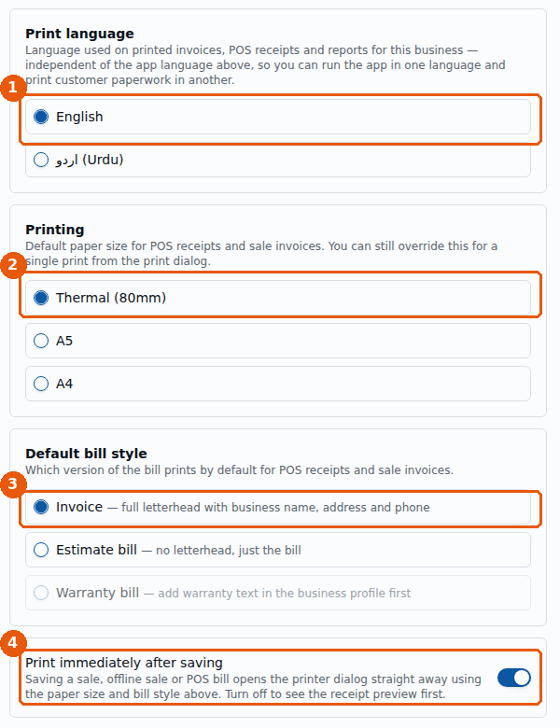The height and width of the screenshot is (728, 560).
Task: Click the orange step 2 badge
Action: click(13, 265)
